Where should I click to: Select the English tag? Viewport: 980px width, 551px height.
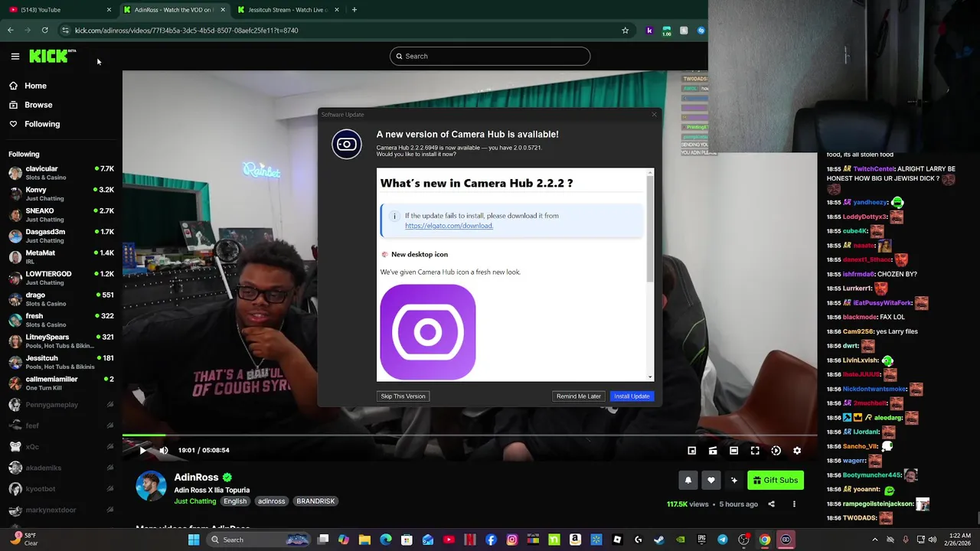pos(235,501)
